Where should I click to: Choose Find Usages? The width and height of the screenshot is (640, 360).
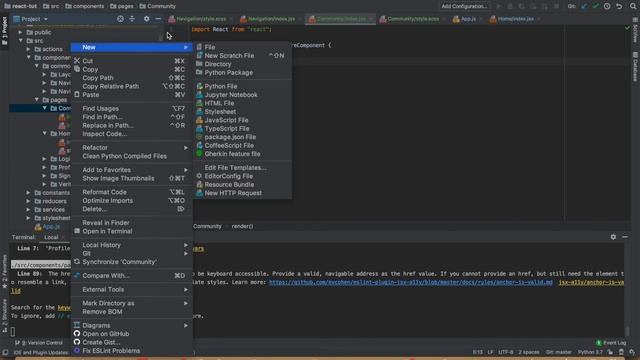pyautogui.click(x=100, y=109)
